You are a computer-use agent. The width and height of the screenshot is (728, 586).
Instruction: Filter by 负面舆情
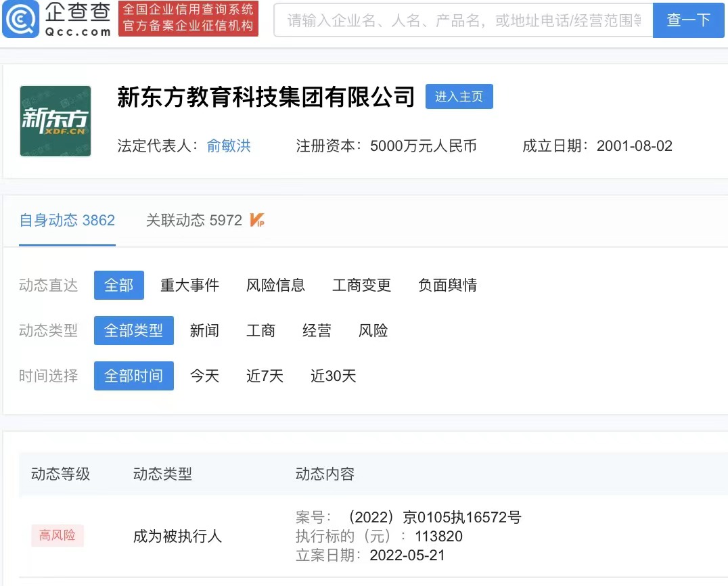coord(448,285)
